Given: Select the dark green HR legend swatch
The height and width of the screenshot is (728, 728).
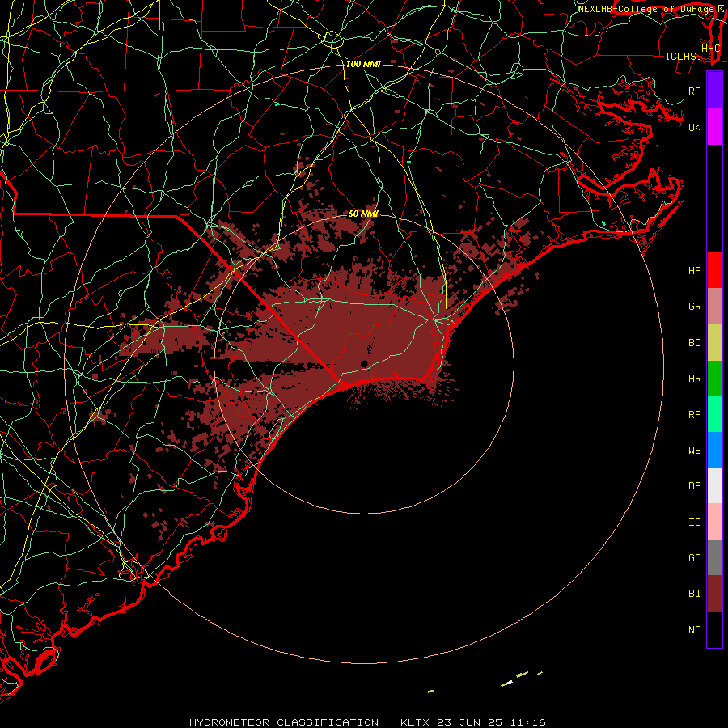Looking at the screenshot, I should click(714, 379).
